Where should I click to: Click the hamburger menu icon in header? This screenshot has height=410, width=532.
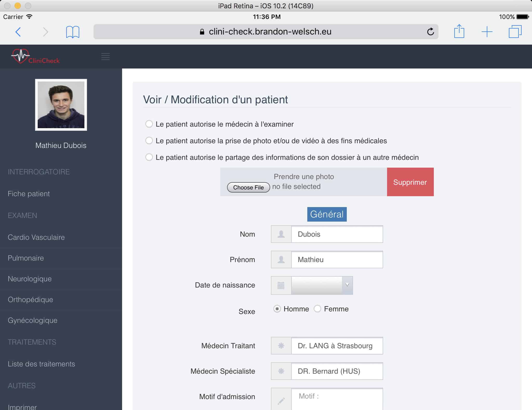[x=105, y=56]
